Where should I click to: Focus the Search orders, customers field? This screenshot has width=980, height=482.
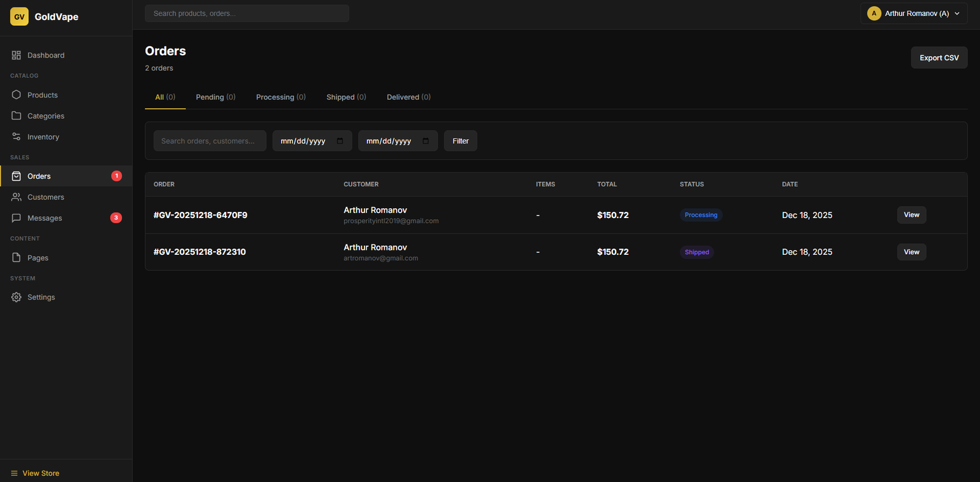tap(209, 141)
